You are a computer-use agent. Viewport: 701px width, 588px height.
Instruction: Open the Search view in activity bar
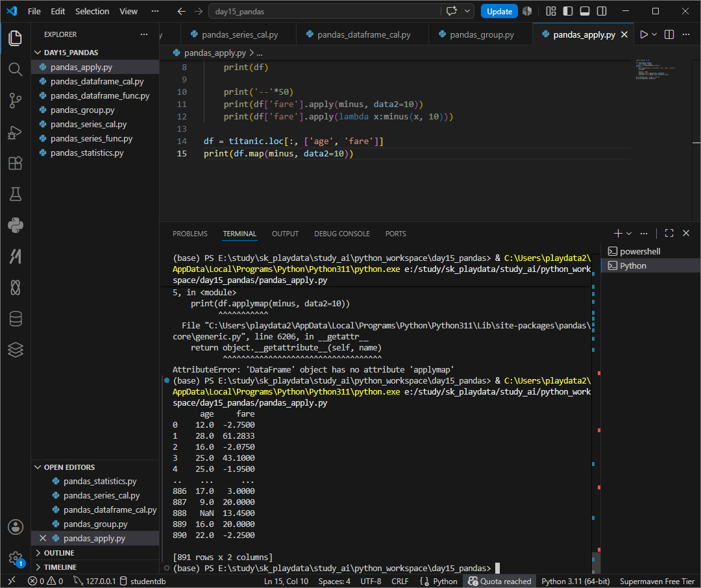[15, 69]
